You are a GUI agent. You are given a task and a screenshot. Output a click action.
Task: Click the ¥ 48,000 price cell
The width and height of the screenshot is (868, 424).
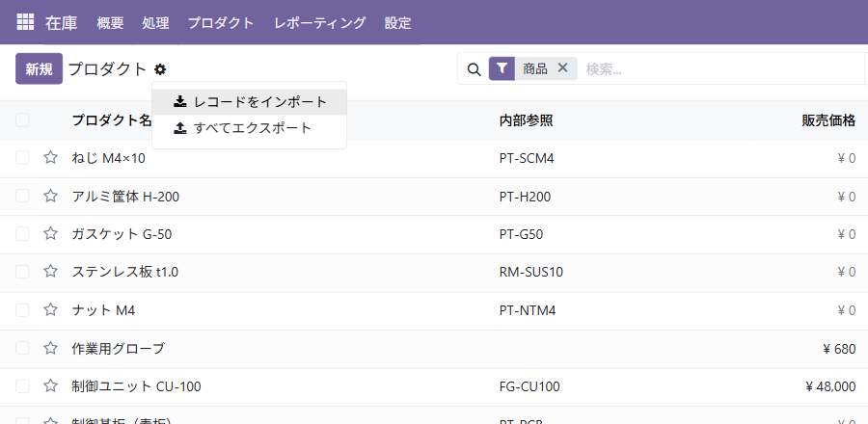830,386
